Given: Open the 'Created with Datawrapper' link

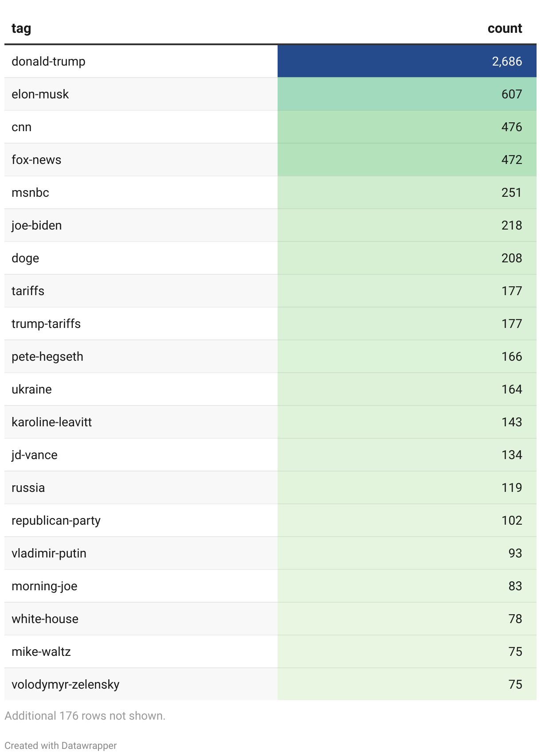Looking at the screenshot, I should pyautogui.click(x=61, y=745).
